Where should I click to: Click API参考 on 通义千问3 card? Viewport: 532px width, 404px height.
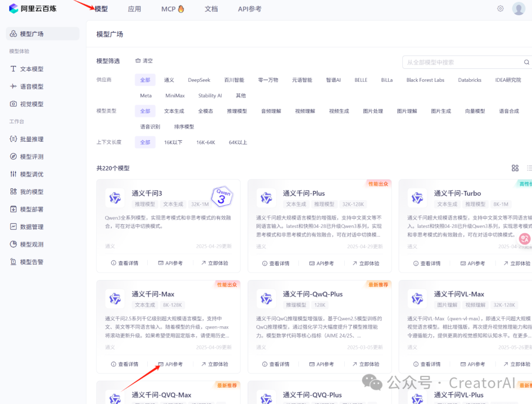coord(170,263)
